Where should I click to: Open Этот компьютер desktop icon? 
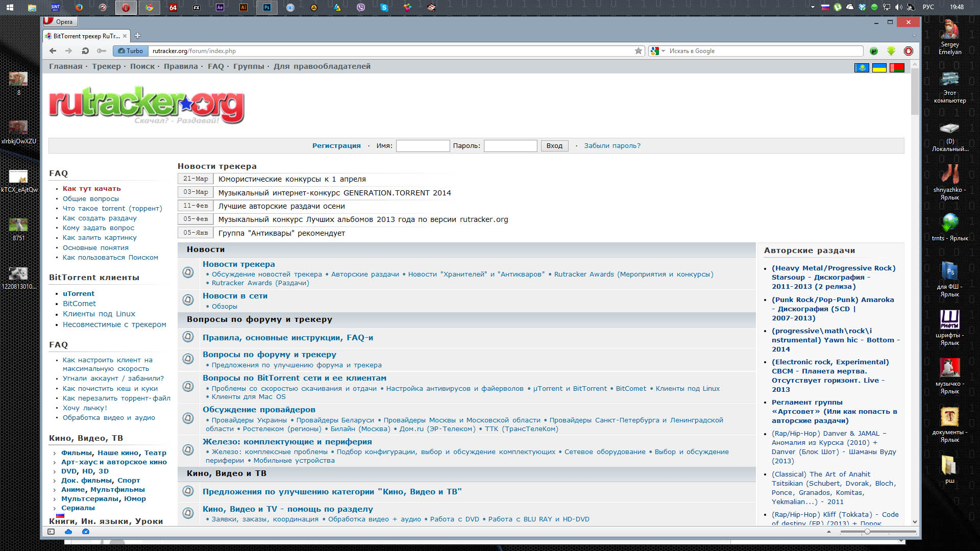coord(949,87)
